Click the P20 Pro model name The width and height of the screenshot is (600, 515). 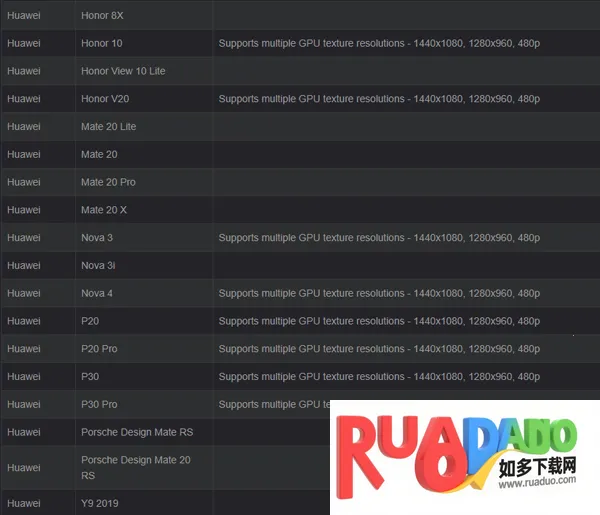click(x=99, y=349)
